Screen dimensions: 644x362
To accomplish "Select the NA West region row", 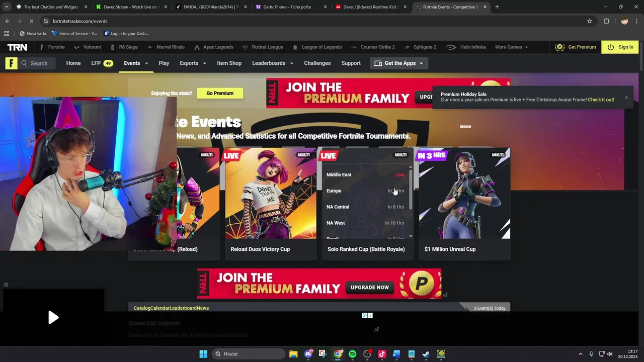I will click(x=365, y=223).
